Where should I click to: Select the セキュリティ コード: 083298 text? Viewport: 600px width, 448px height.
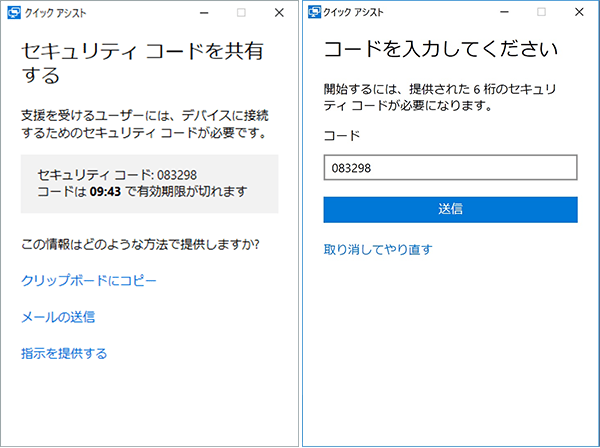(117, 175)
